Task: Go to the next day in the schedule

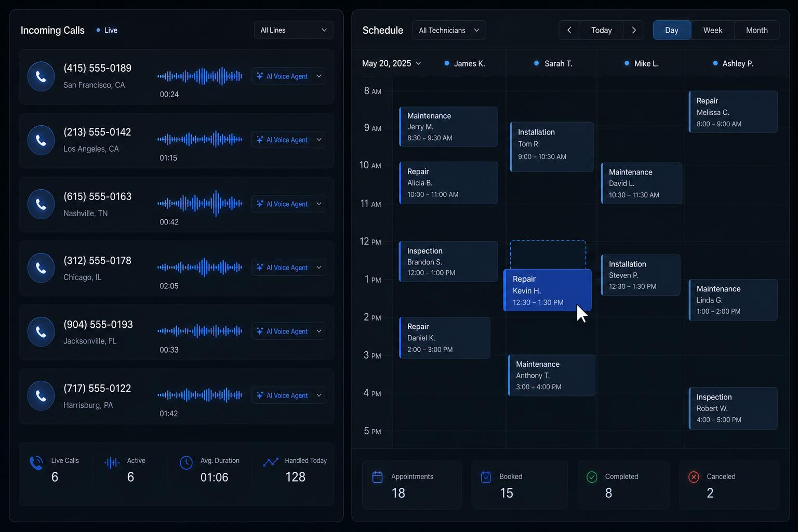Action: click(634, 30)
